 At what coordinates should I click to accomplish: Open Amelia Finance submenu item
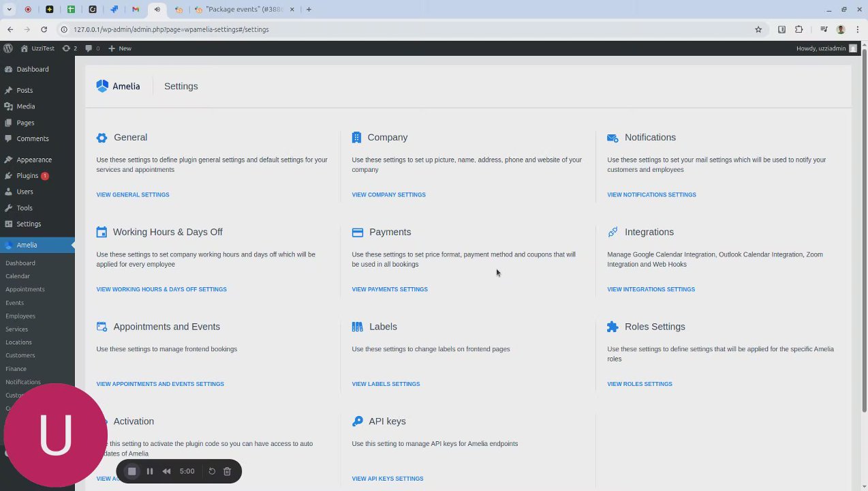point(16,369)
